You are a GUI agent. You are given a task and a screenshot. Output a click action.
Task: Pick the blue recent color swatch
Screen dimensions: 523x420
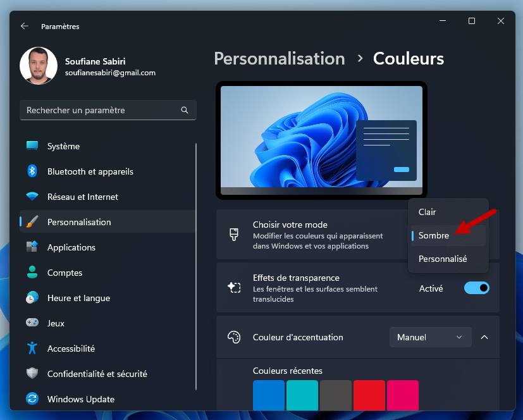pos(269,395)
